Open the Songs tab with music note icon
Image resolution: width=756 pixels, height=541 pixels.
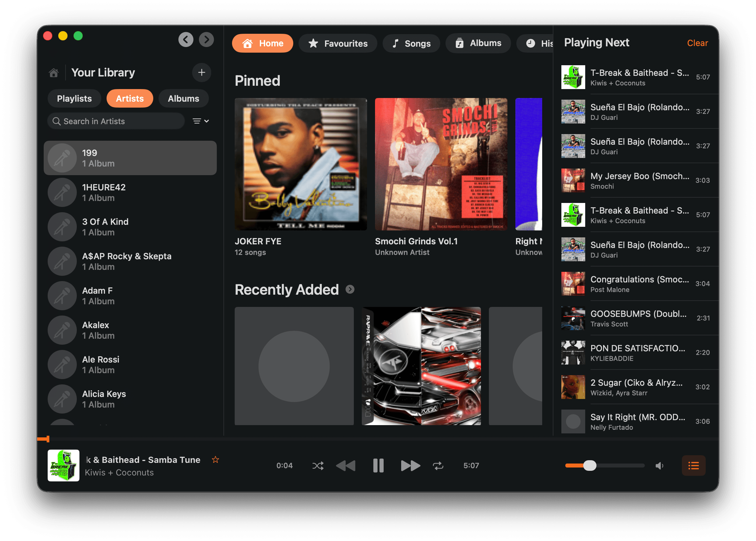(411, 43)
